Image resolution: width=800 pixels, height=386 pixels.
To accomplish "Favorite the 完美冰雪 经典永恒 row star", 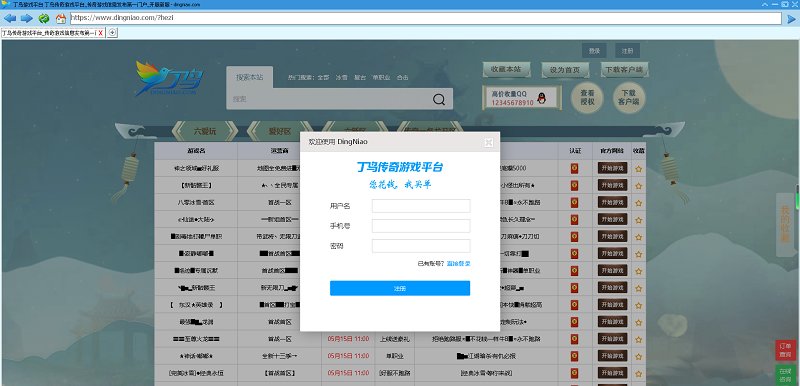I will point(638,373).
